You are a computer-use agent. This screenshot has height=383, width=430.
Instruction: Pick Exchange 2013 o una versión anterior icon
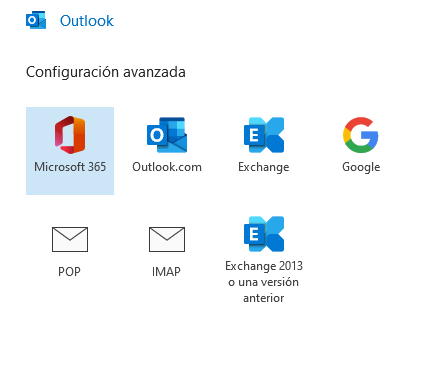(x=264, y=234)
